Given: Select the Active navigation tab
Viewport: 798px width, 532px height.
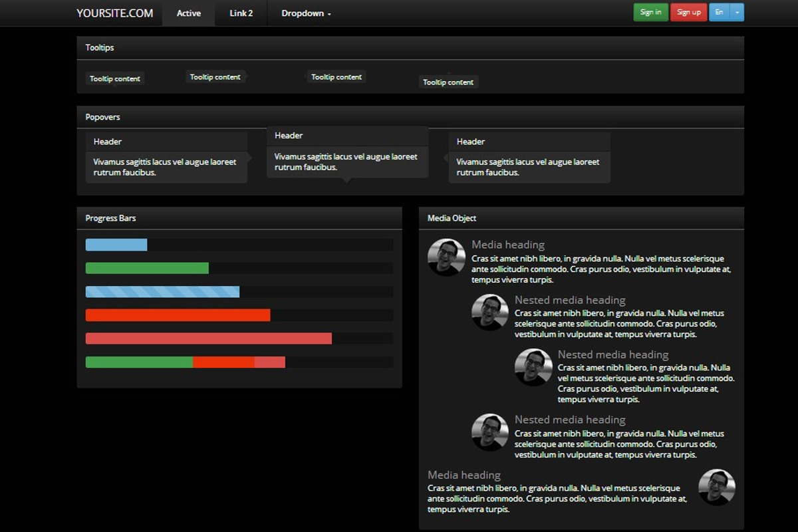Looking at the screenshot, I should point(188,13).
